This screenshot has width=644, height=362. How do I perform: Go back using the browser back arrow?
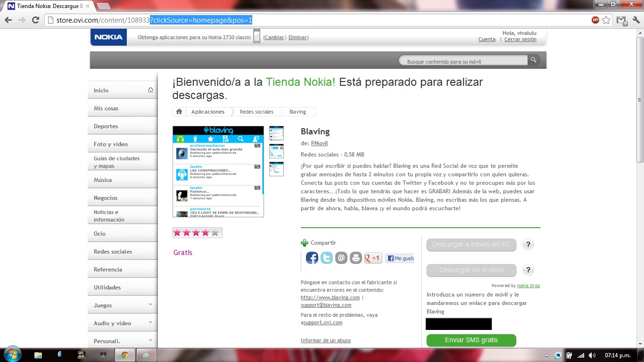pos(8,20)
